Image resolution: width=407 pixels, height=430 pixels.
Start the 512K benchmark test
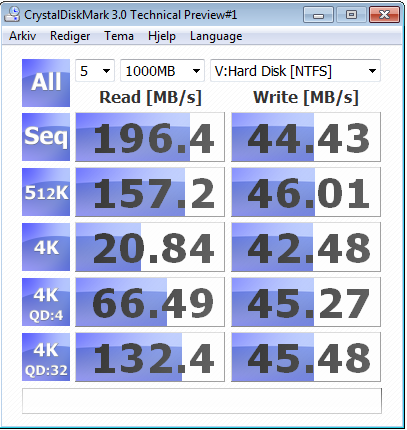tap(46, 192)
